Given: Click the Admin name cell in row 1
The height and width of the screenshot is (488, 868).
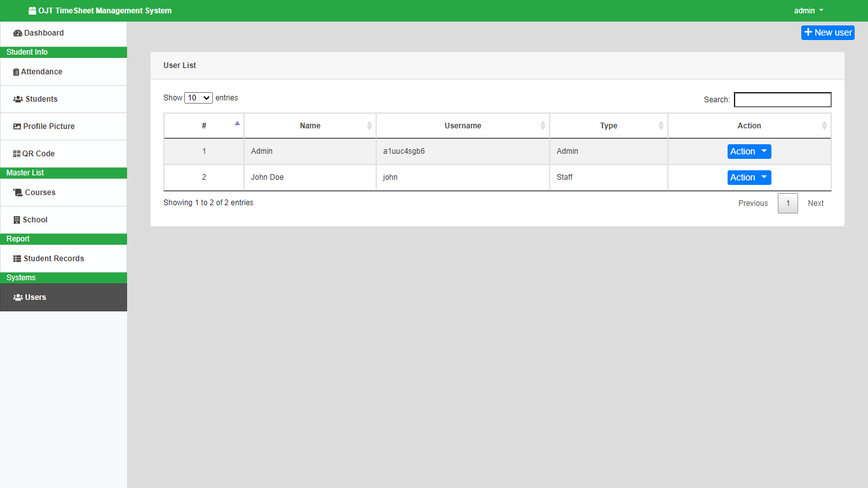Looking at the screenshot, I should 310,151.
